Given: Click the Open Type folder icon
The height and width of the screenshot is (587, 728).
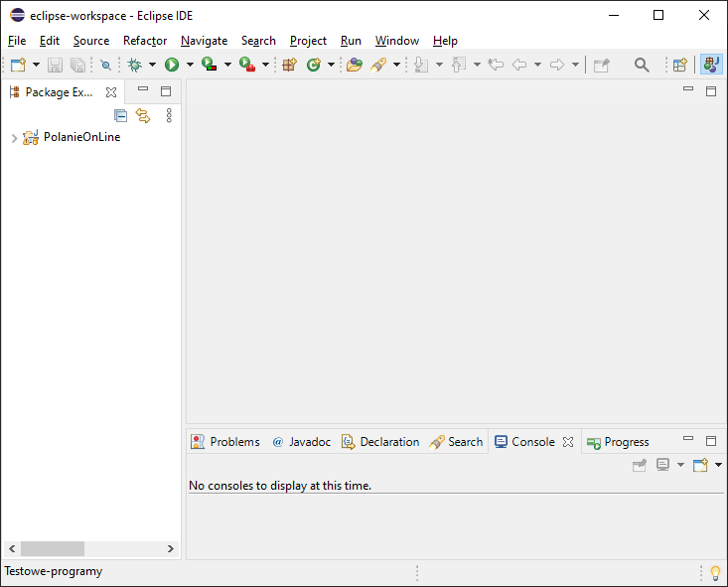Looking at the screenshot, I should coord(355,65).
